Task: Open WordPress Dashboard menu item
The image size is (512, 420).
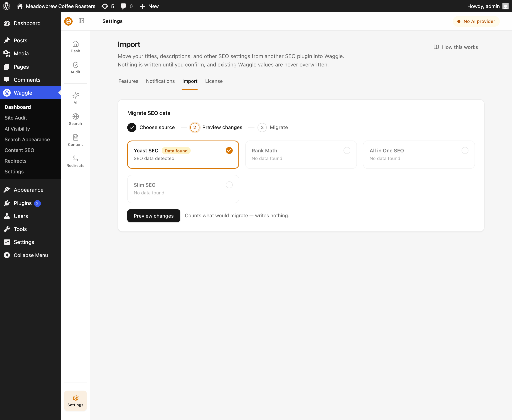Action: coord(31,23)
